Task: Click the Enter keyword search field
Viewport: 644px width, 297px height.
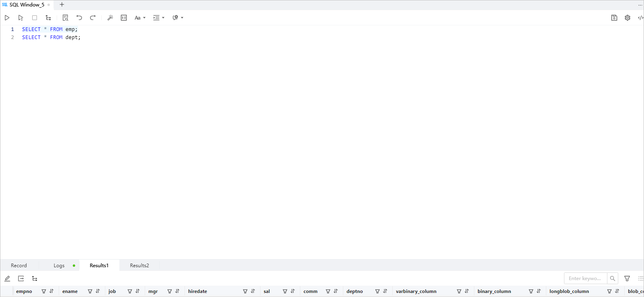Action: [585, 278]
